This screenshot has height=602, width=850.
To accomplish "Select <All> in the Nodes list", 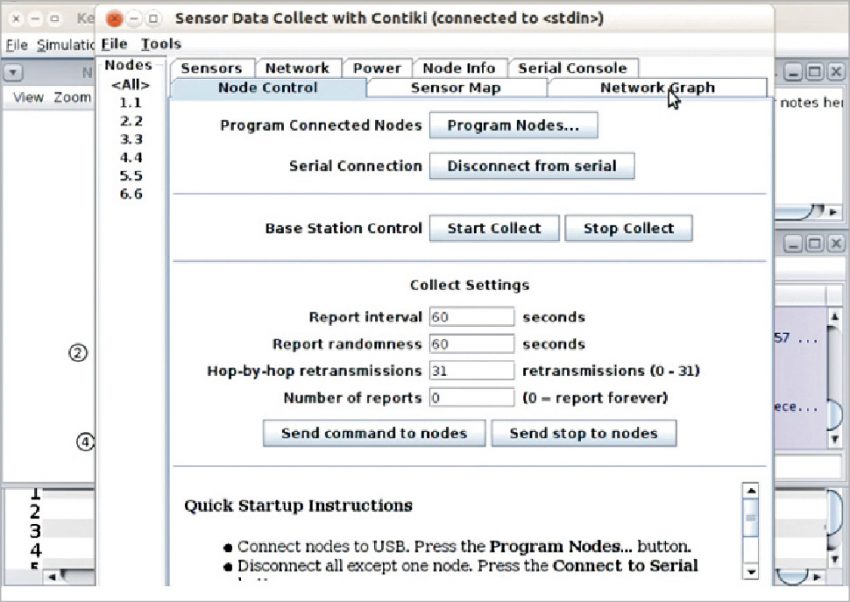I will point(131,85).
